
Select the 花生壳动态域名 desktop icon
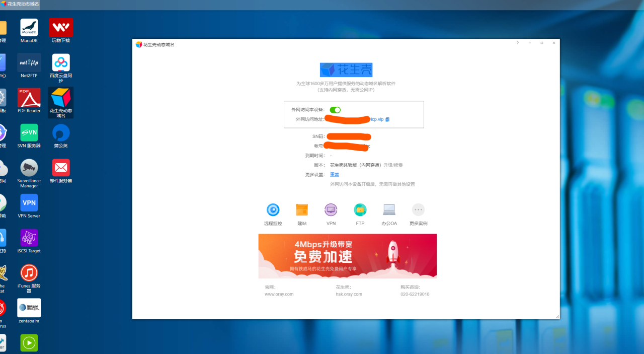61,103
